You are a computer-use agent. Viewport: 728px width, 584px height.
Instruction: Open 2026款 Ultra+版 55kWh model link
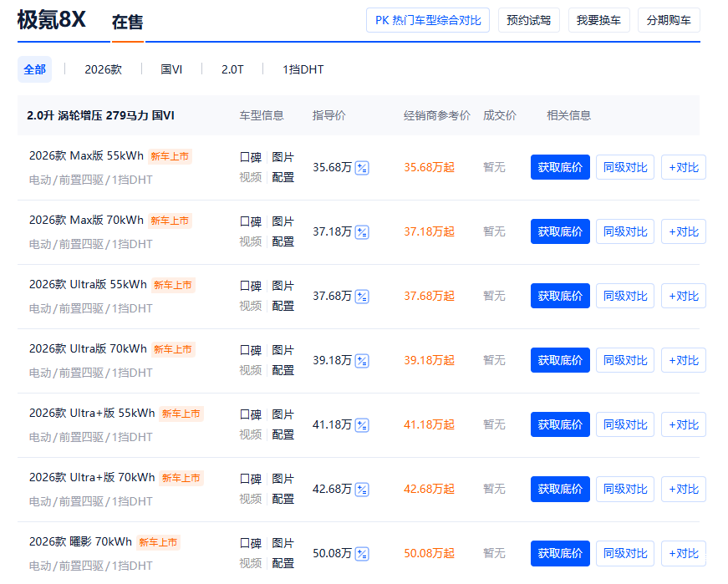(x=92, y=414)
